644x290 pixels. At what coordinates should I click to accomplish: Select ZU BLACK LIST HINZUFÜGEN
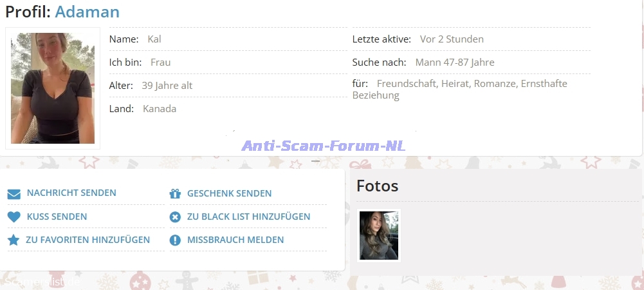point(248,217)
